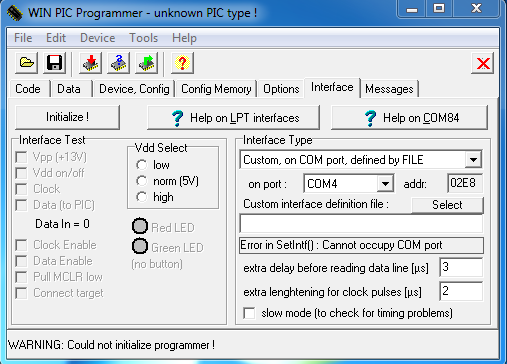This screenshot has height=364, width=507.
Task: Open the COM4 port dropdown
Action: click(385, 184)
